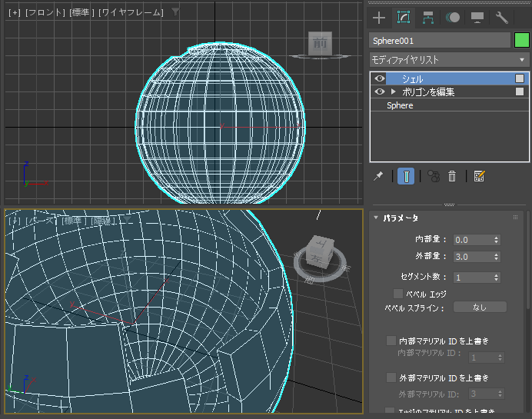This screenshot has width=532, height=419.
Task: Remove modifier with trash can icon
Action: click(452, 176)
